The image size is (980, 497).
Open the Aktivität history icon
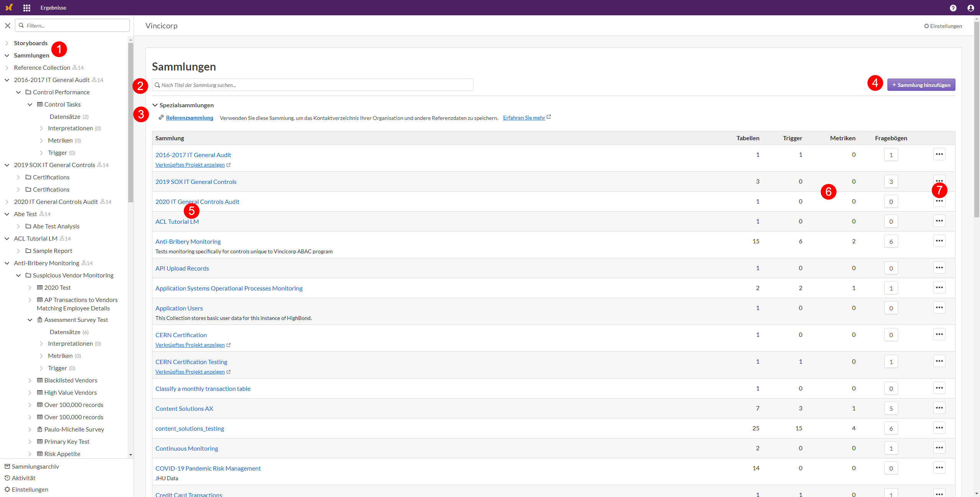pyautogui.click(x=7, y=478)
